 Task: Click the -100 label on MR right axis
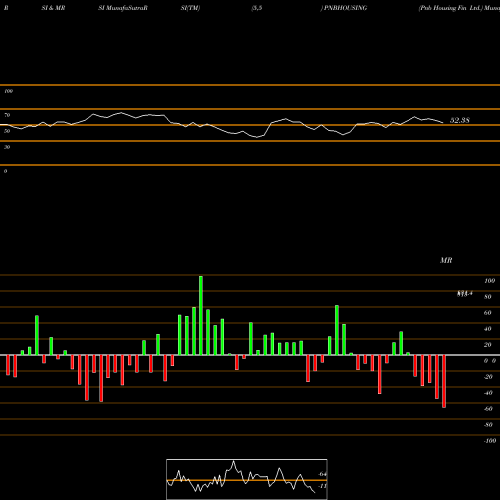[490, 441]
